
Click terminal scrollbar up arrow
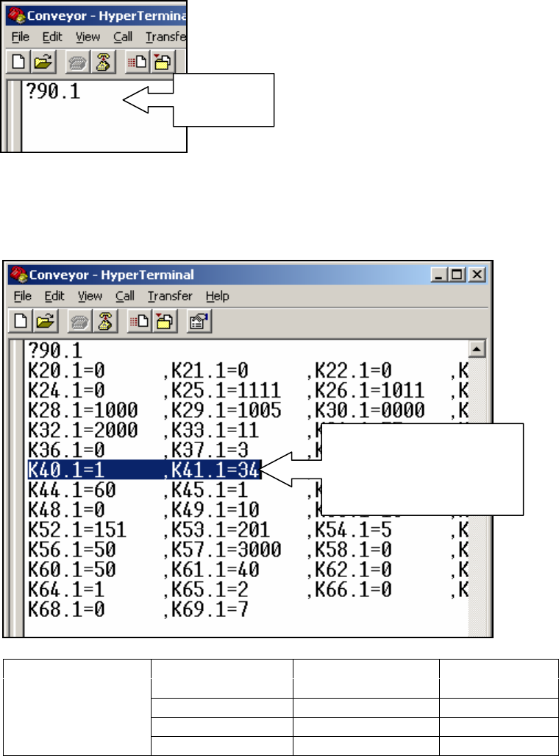point(477,349)
